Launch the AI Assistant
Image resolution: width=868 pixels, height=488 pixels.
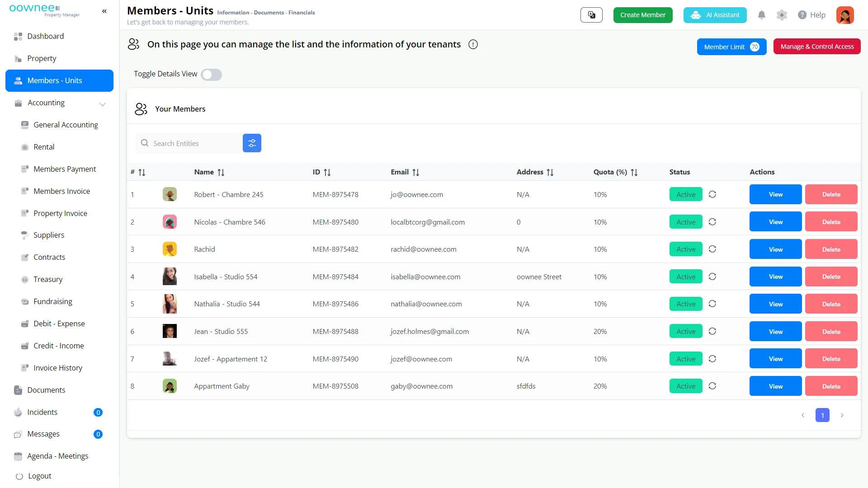coord(715,15)
